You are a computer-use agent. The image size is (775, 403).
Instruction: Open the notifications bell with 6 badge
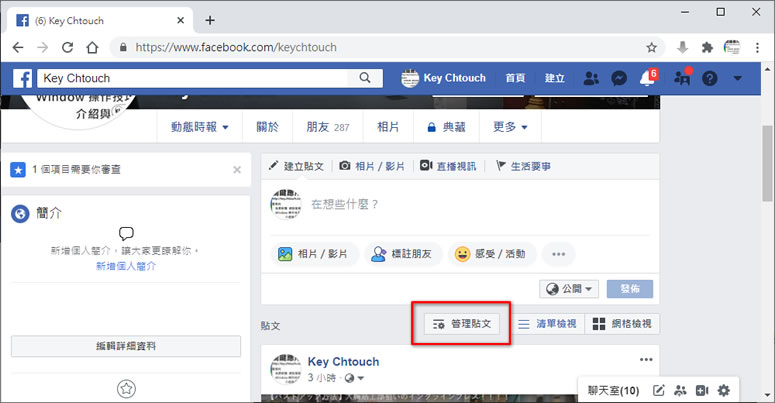coord(648,77)
